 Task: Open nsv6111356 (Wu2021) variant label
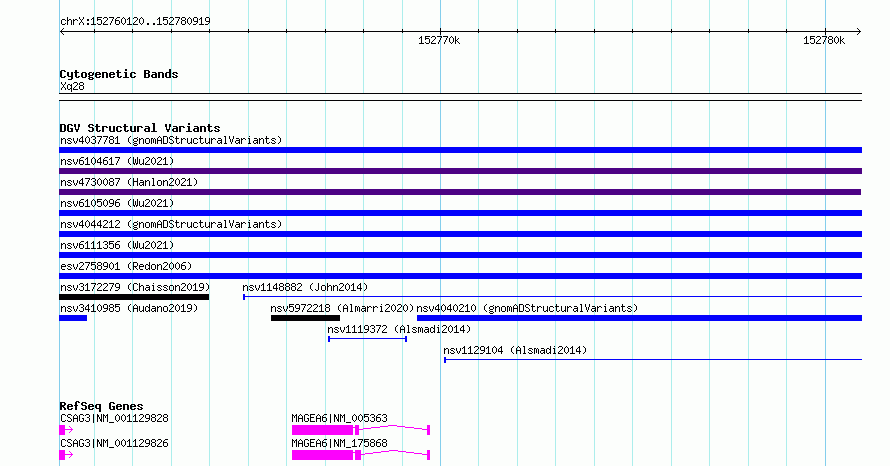[x=117, y=245]
